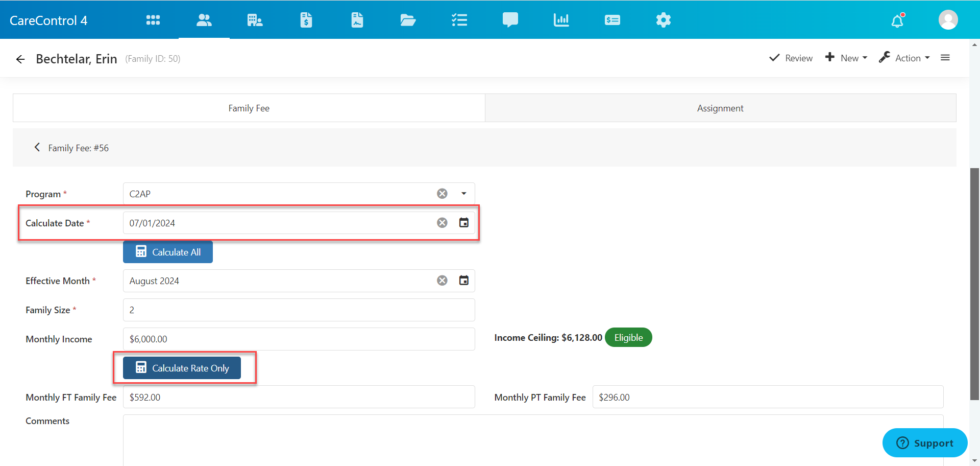Open the checklist tasks icon
980x466 pixels.
click(x=459, y=20)
